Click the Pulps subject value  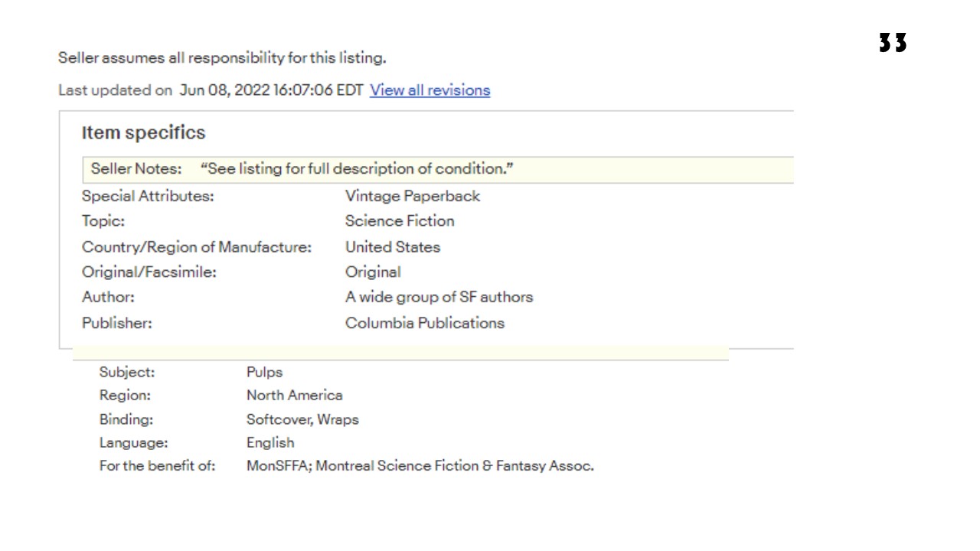(x=264, y=373)
